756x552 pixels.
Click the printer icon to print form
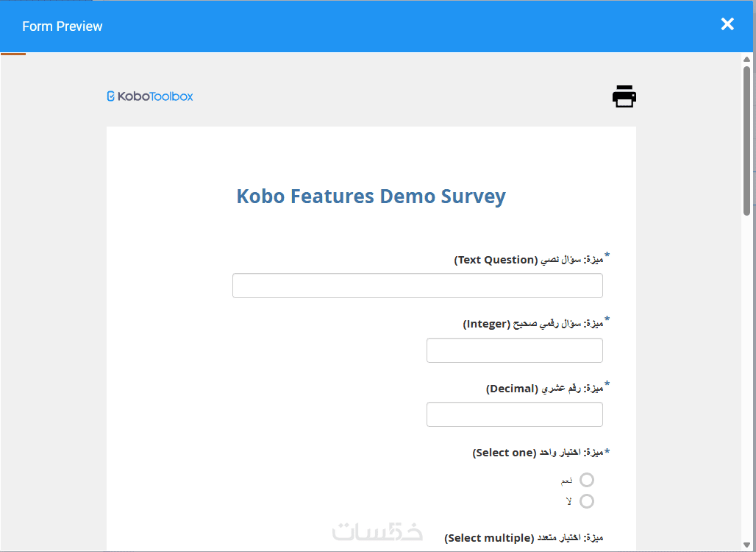click(x=624, y=96)
